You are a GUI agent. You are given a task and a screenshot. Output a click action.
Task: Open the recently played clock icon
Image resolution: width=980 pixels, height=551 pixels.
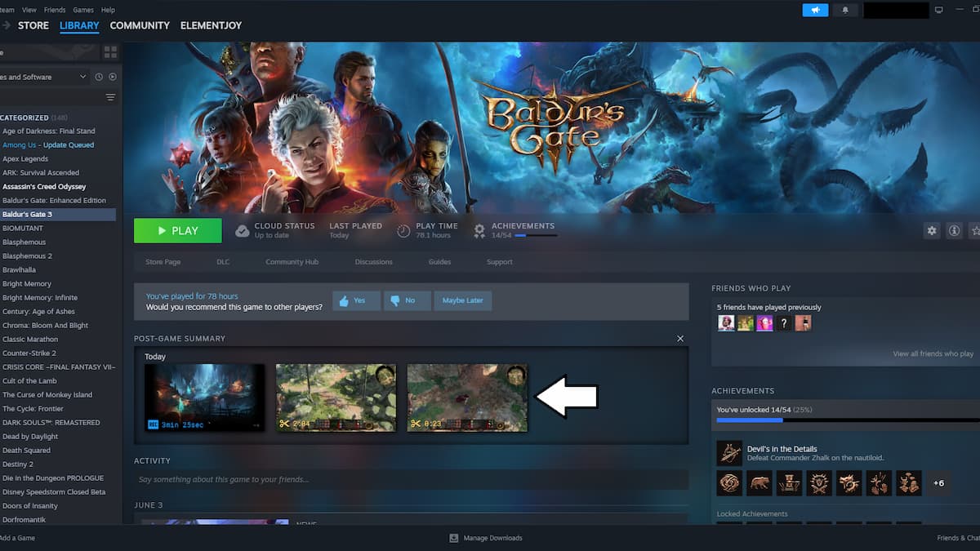coord(98,76)
